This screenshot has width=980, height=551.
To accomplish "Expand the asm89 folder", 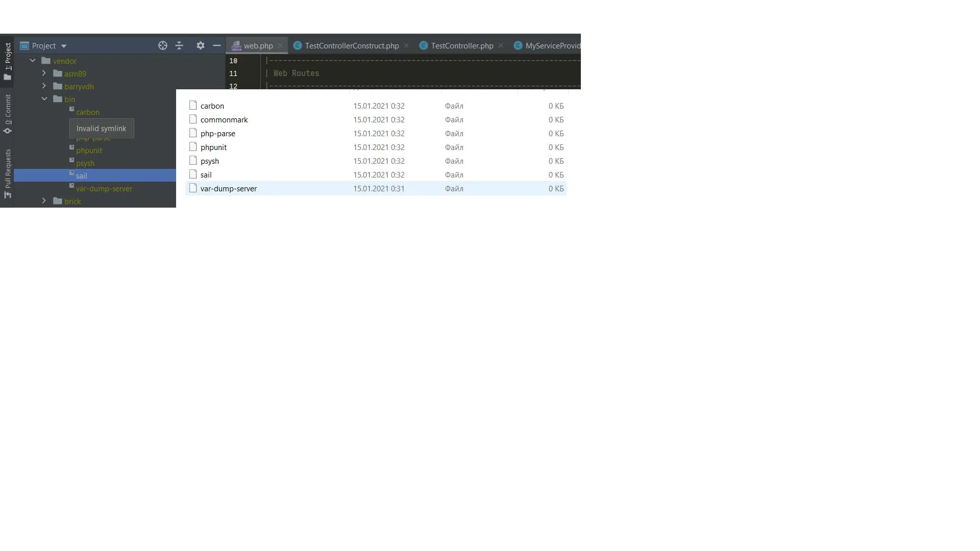I will pyautogui.click(x=44, y=73).
